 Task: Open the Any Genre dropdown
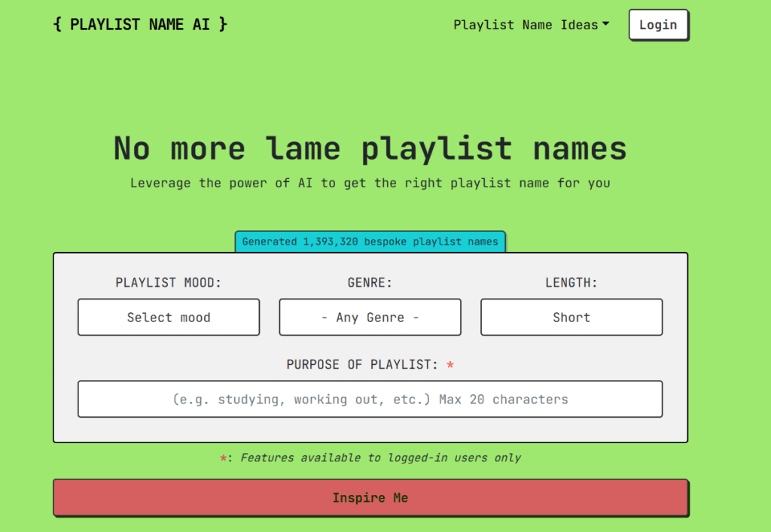tap(370, 318)
